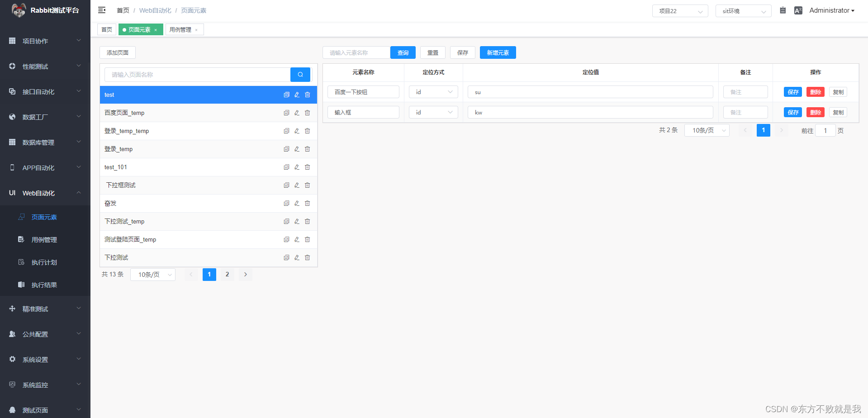The image size is (868, 418).
Task: Switch to the 用例管理 tab
Action: (181, 29)
